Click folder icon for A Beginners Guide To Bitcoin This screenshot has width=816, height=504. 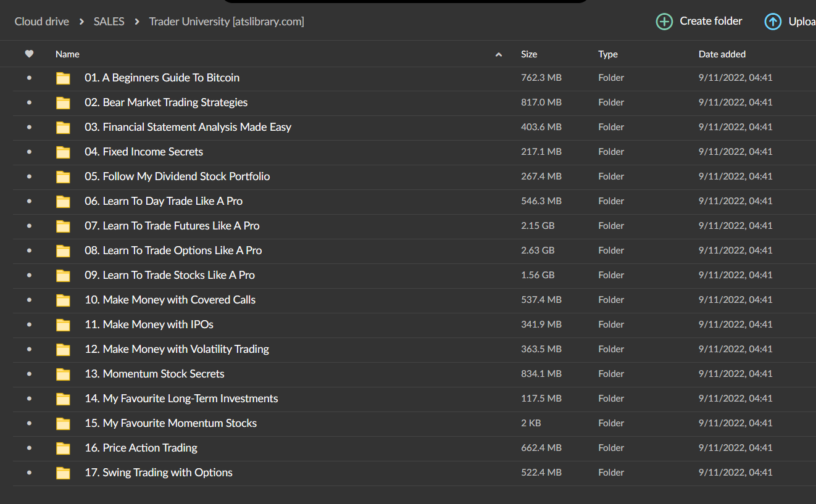click(63, 78)
